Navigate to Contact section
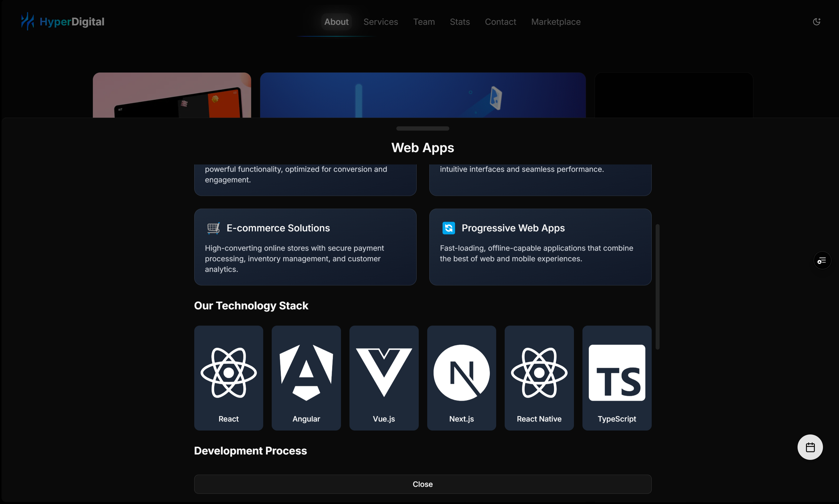The image size is (839, 504). click(500, 22)
